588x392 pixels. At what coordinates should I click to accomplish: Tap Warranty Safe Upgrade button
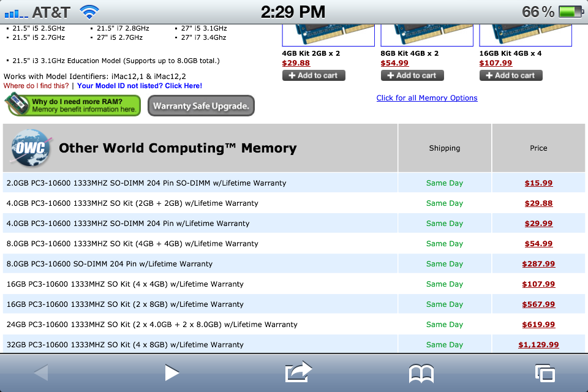coord(201,106)
